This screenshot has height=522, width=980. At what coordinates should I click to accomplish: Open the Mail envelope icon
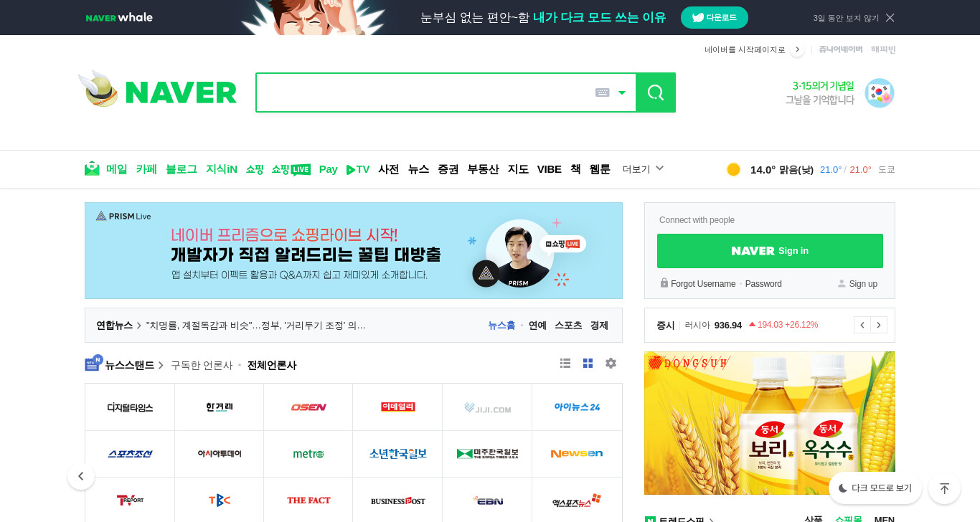coord(92,169)
